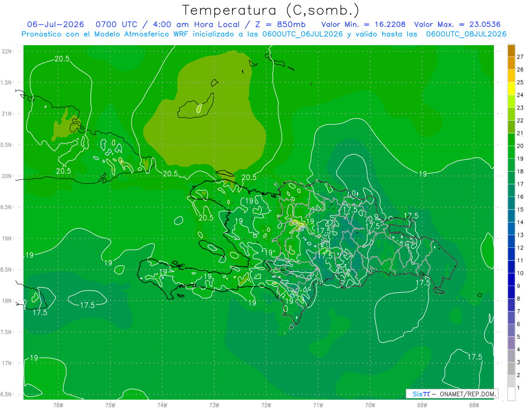Click legend value '24'

point(520,95)
